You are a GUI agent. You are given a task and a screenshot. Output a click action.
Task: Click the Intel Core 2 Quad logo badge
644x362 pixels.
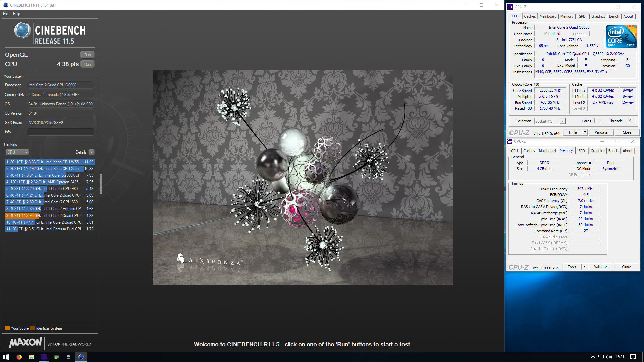(x=621, y=37)
